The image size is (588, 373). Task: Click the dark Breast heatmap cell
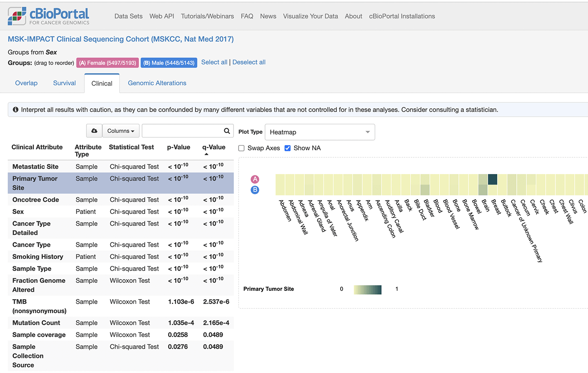[493, 179]
